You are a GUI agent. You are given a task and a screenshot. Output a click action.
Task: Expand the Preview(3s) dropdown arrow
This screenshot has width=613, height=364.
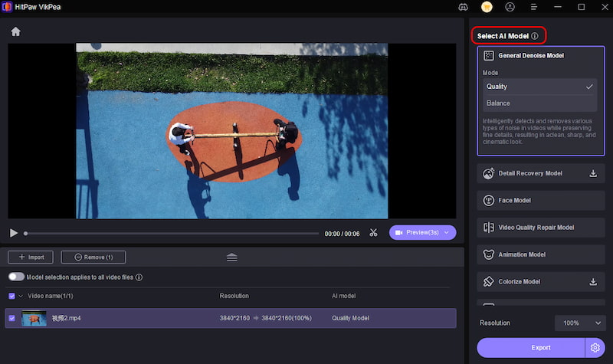[x=447, y=233]
